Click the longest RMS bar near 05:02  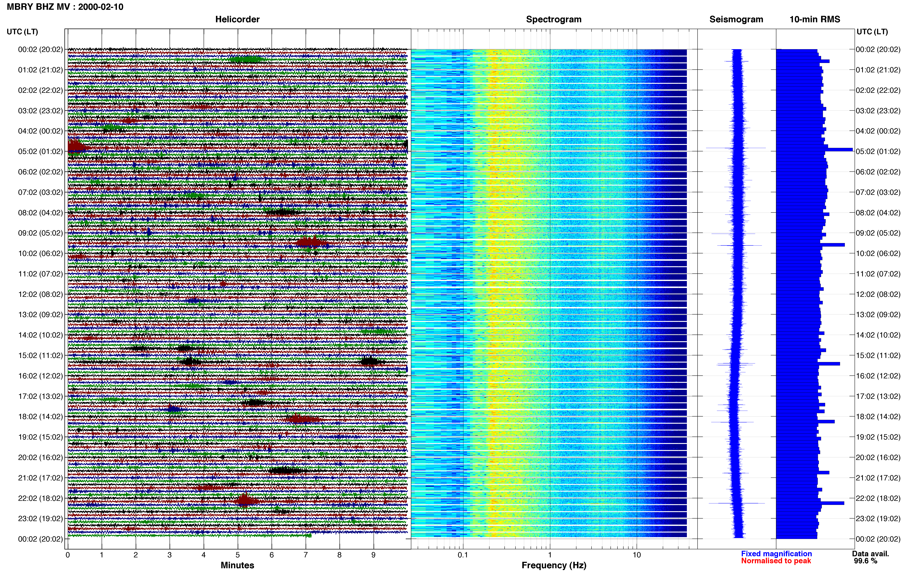[x=814, y=150]
